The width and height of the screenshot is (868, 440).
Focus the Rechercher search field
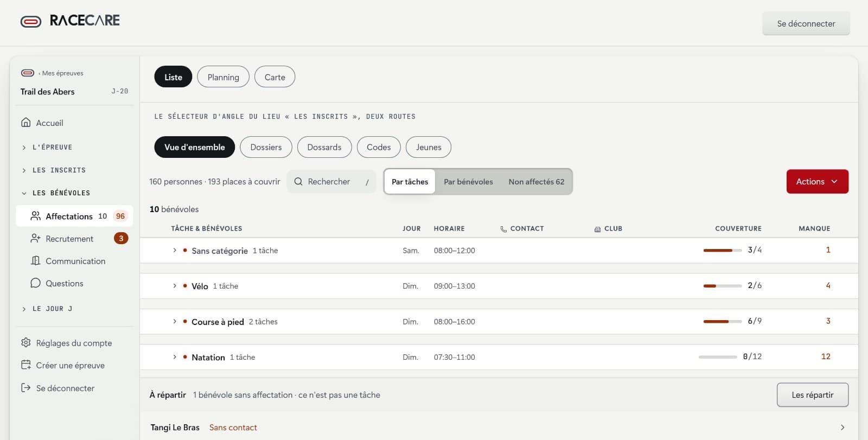(331, 182)
